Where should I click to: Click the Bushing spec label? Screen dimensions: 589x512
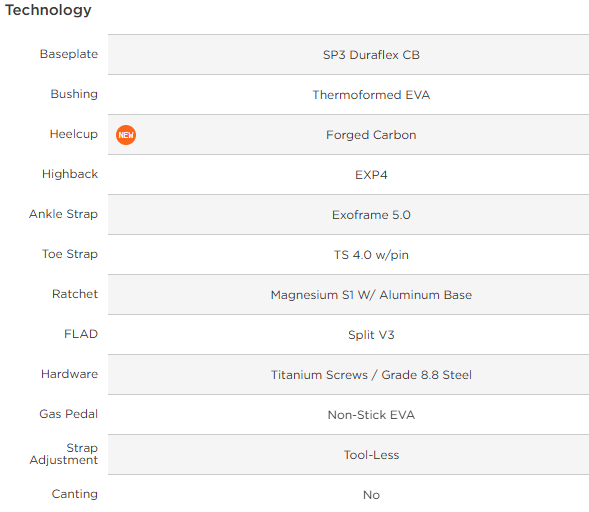(x=74, y=94)
